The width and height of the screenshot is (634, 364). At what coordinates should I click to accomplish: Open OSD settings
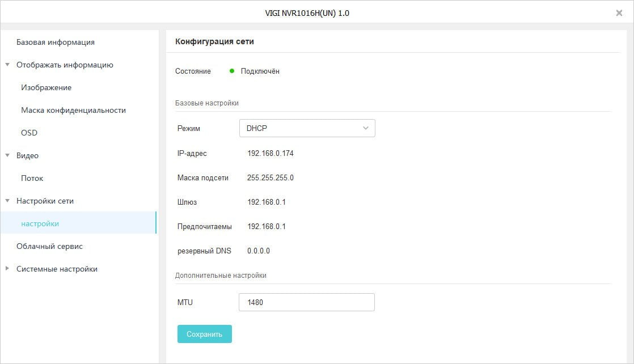click(x=29, y=133)
